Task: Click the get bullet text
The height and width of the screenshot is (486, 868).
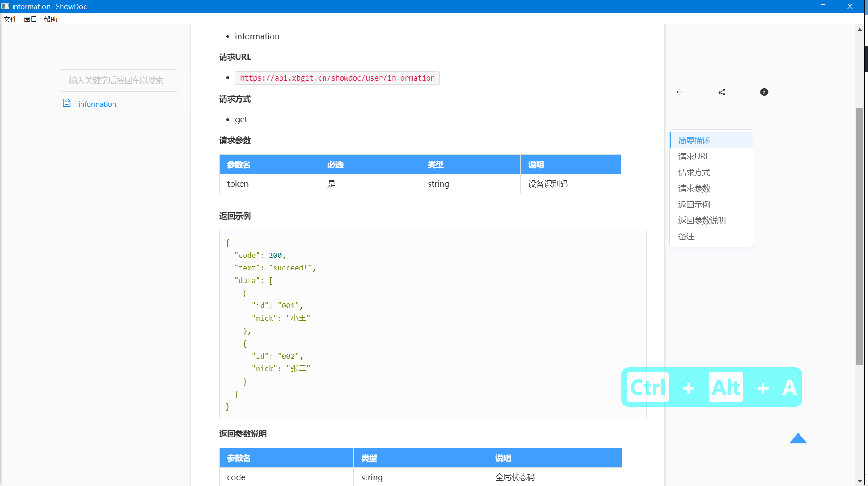Action: (241, 120)
